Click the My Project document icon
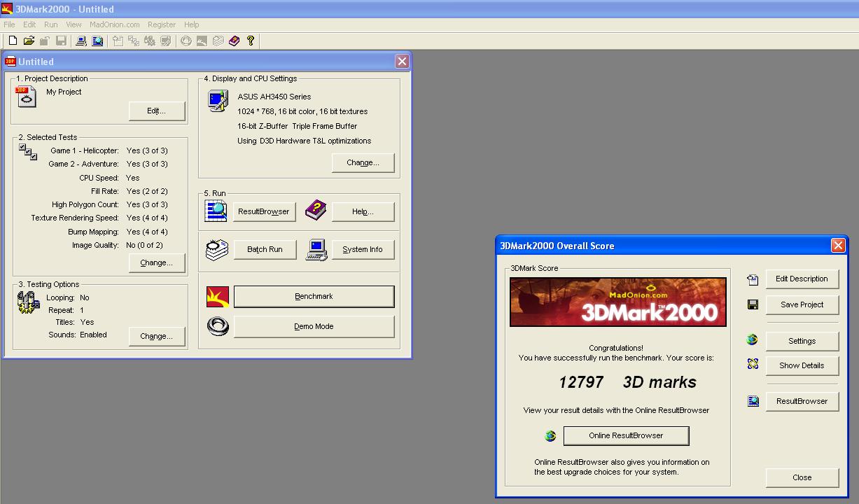The width and height of the screenshot is (859, 504). (x=26, y=97)
